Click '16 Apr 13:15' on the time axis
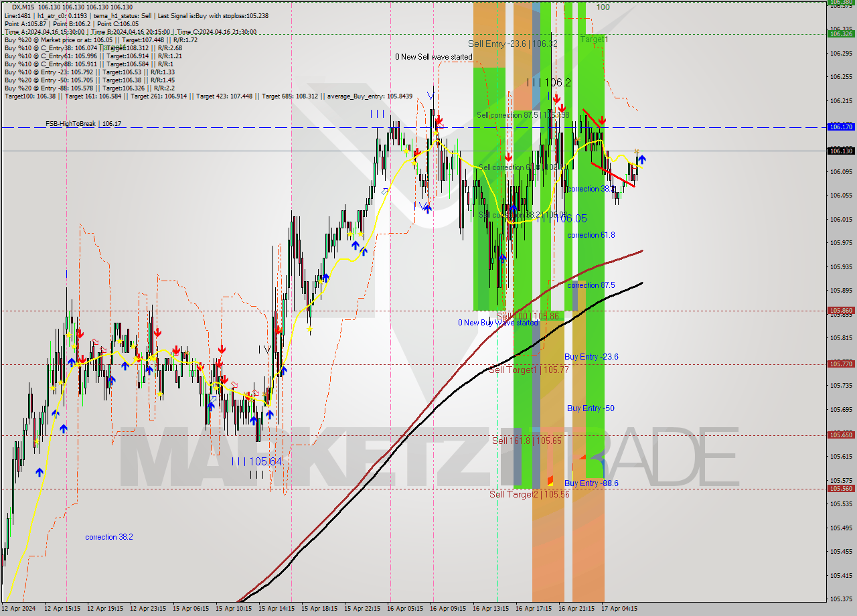857x616 pixels. [x=491, y=609]
